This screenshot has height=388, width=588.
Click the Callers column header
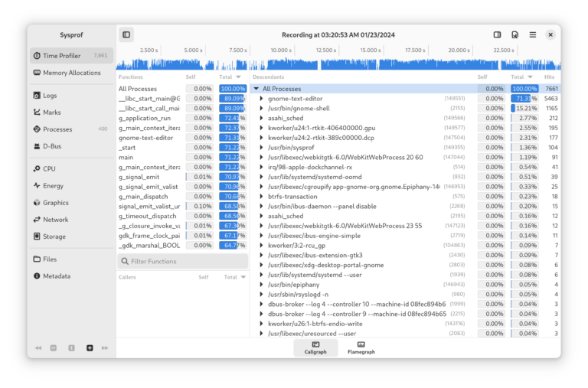pyautogui.click(x=127, y=277)
